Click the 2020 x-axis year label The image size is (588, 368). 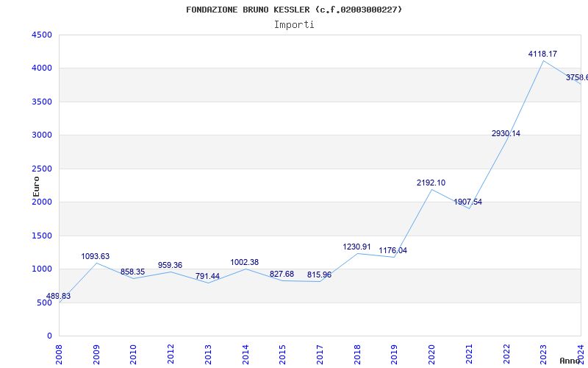[431, 355]
